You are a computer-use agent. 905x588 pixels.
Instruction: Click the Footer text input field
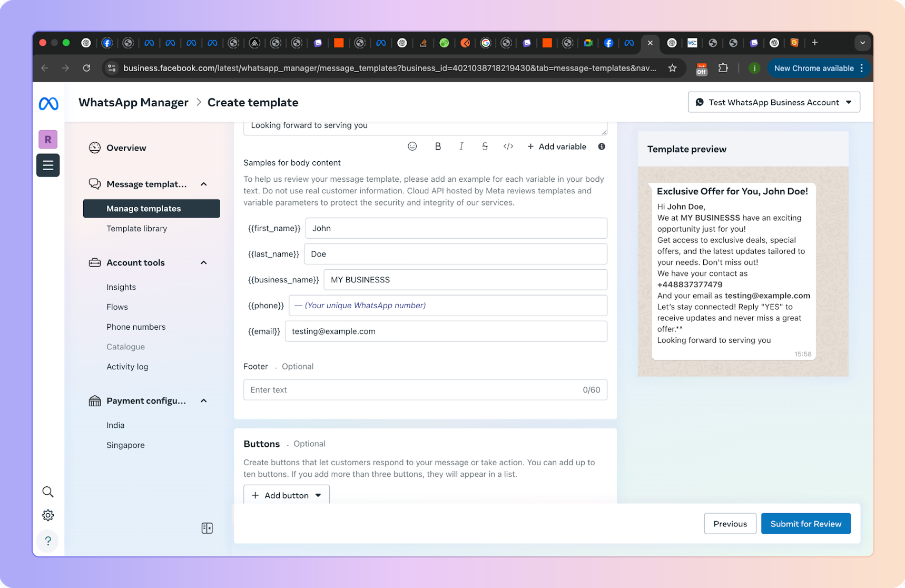425,390
